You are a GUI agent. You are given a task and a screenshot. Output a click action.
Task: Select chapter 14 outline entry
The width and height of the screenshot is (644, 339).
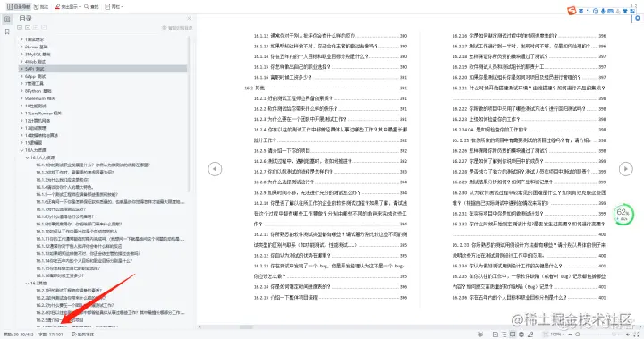(41, 136)
